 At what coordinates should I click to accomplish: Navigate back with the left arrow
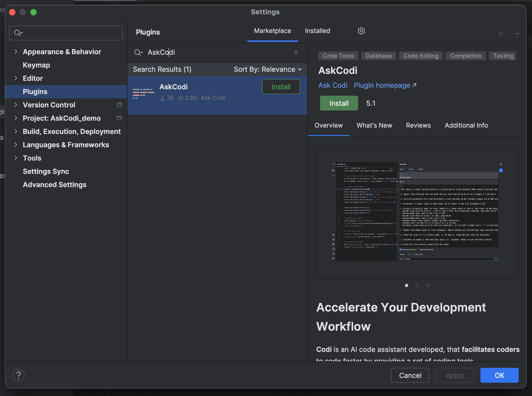coord(502,33)
